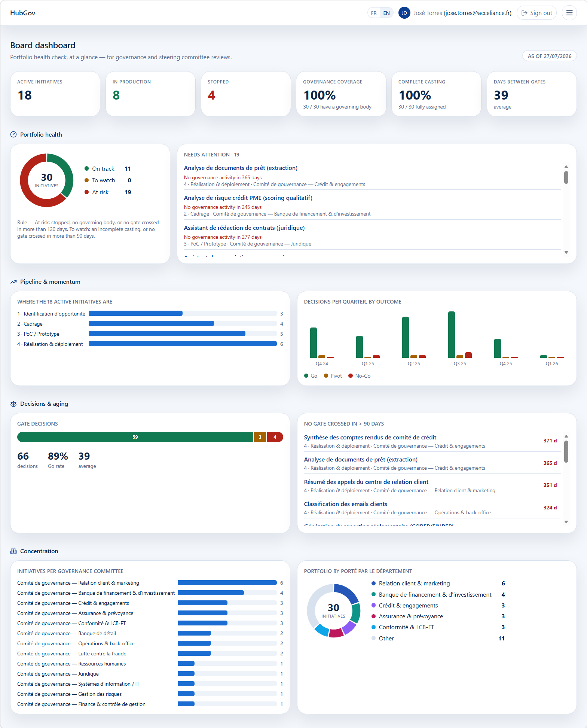This screenshot has height=728, width=587.
Task: Select the EN language toggle
Action: pyautogui.click(x=386, y=13)
